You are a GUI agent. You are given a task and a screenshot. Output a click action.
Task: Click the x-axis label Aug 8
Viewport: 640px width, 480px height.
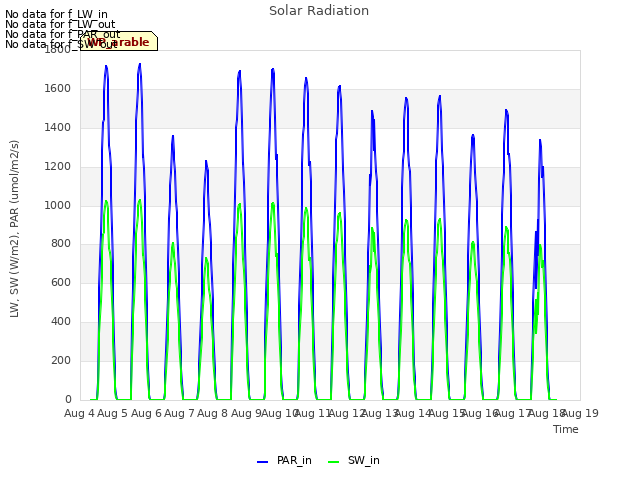213,413
